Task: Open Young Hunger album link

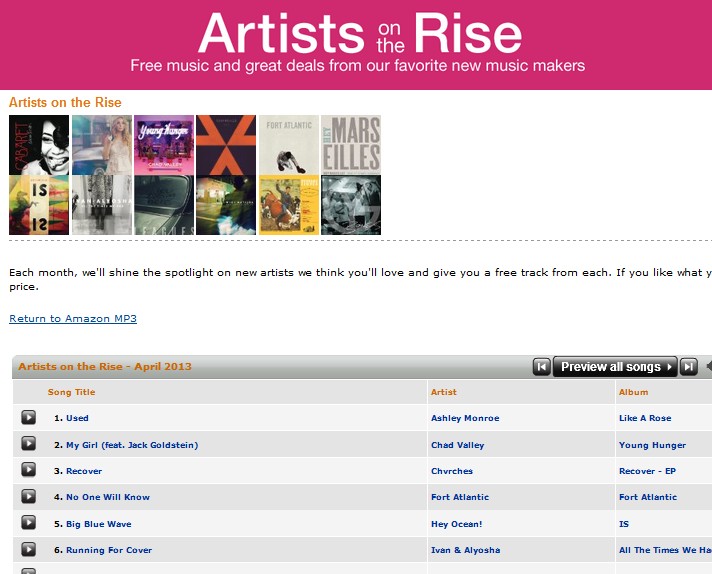Action: pyautogui.click(x=652, y=445)
